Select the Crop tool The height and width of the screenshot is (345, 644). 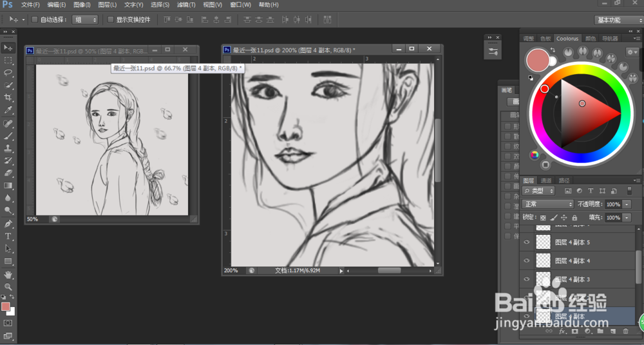coord(8,97)
